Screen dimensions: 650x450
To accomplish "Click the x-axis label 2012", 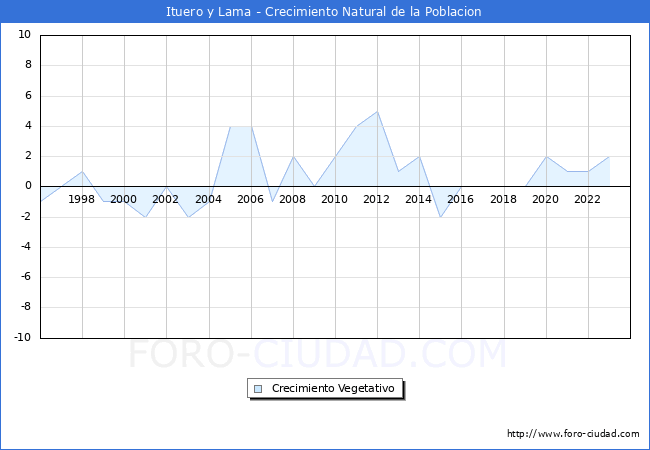I will click(376, 199).
